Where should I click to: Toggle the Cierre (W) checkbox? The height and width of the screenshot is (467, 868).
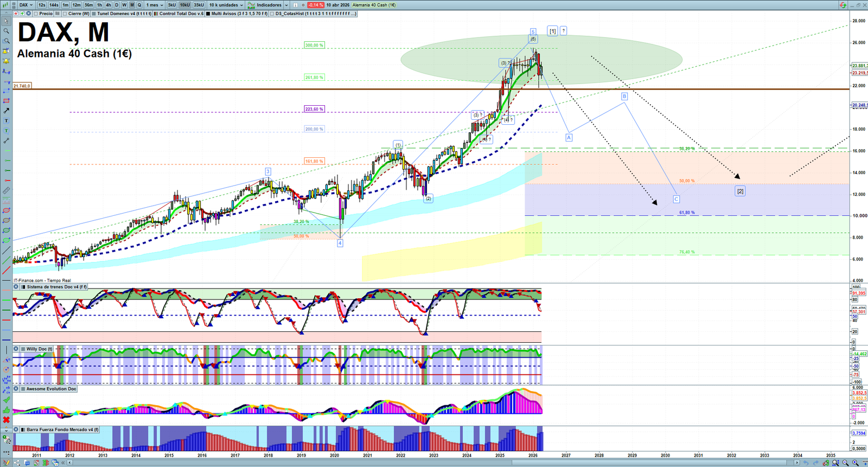click(x=65, y=14)
